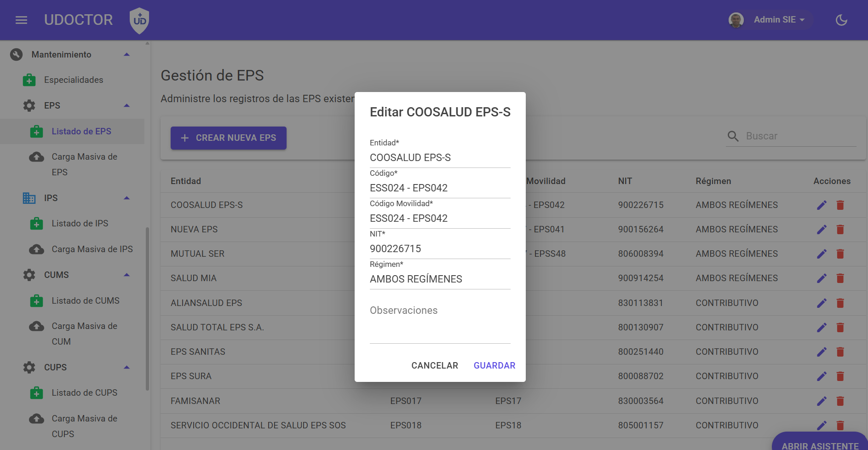868x450 pixels.
Task: Click the Código input field
Action: [x=440, y=188]
